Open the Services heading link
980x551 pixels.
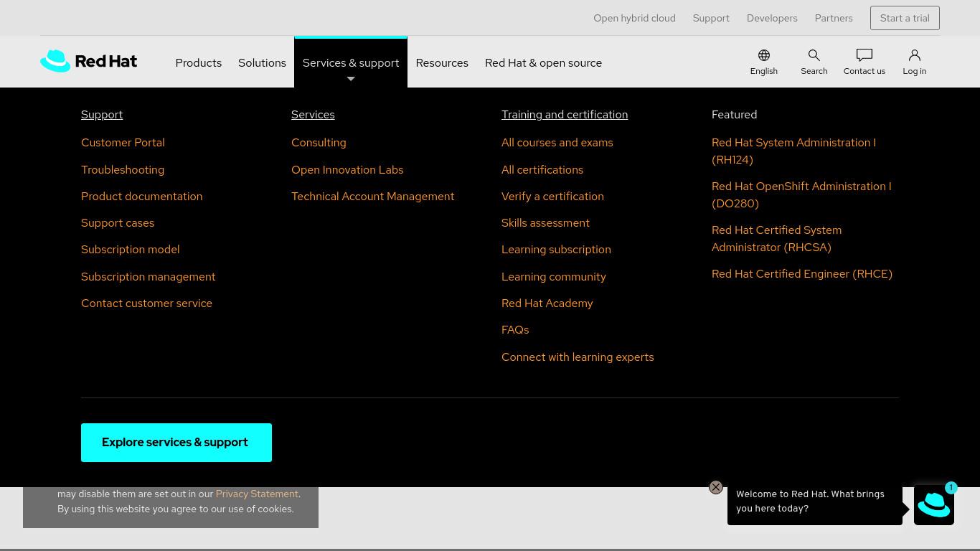click(313, 115)
